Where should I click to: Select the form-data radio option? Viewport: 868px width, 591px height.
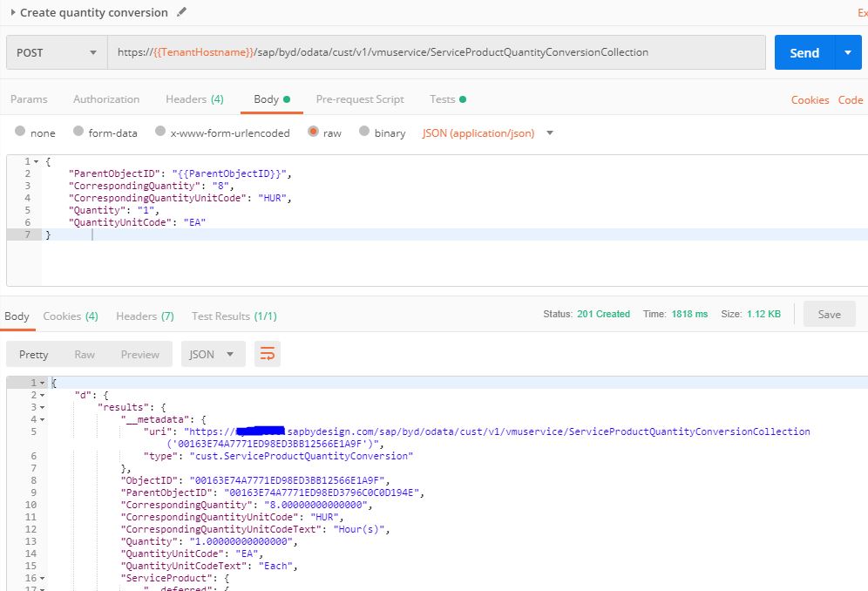(x=78, y=132)
